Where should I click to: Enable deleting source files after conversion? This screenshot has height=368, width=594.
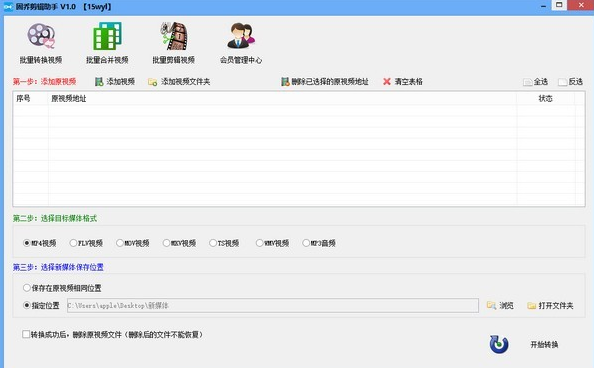(x=26, y=334)
